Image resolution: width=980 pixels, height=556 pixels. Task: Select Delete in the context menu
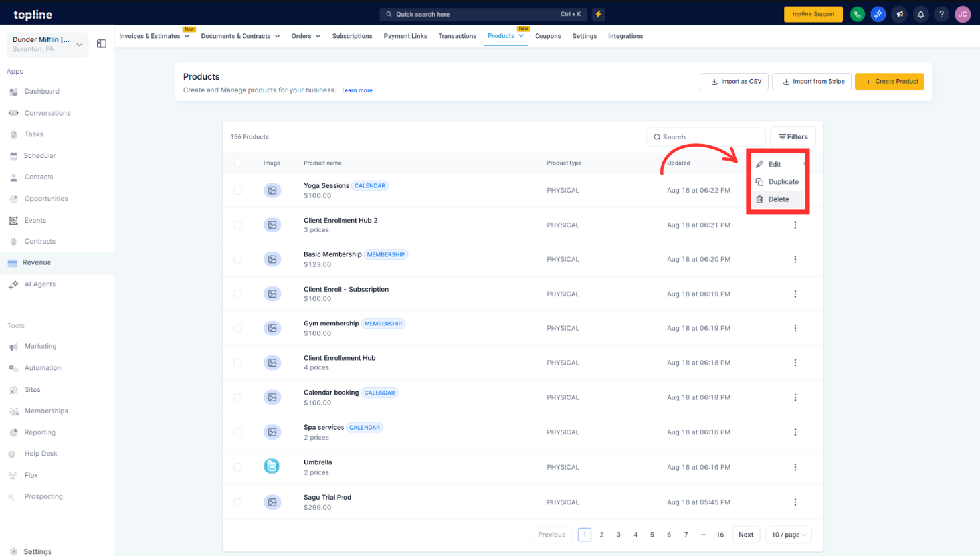coord(778,199)
